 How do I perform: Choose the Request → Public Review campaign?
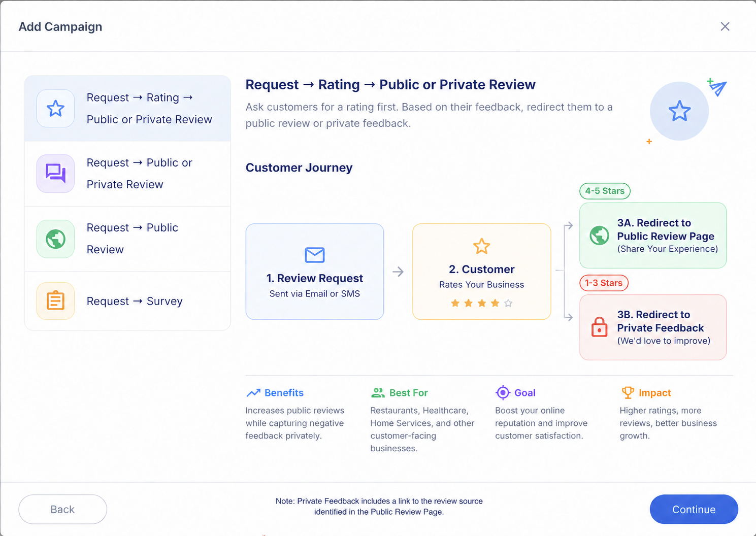(128, 239)
